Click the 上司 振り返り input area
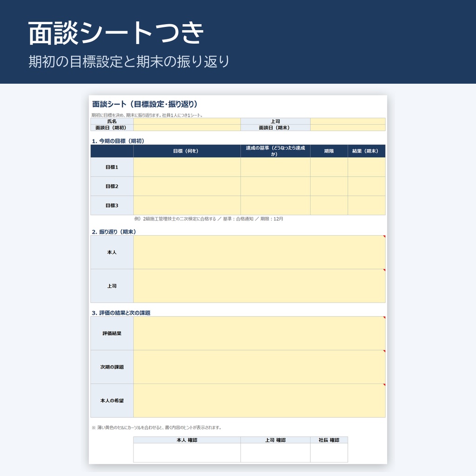 coord(259,286)
